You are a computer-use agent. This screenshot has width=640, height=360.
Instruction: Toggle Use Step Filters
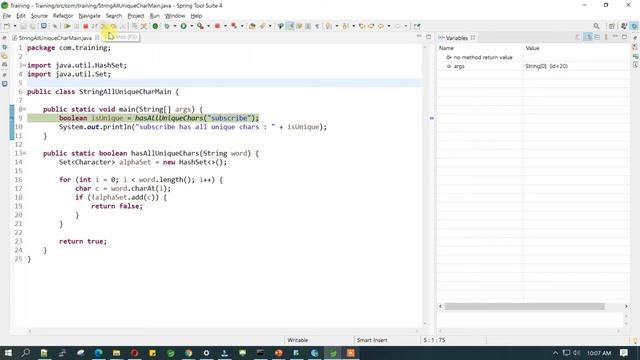144,26
